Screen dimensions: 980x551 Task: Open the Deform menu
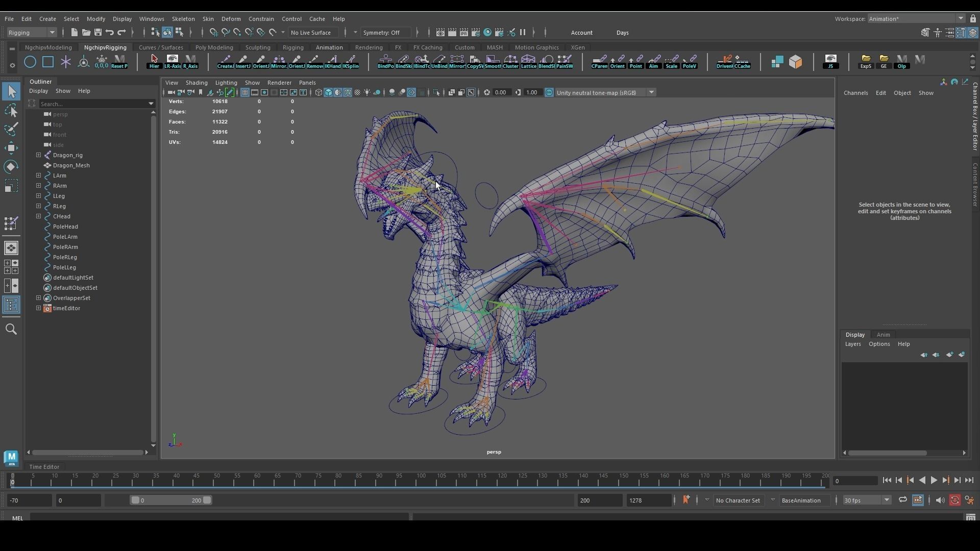[231, 18]
